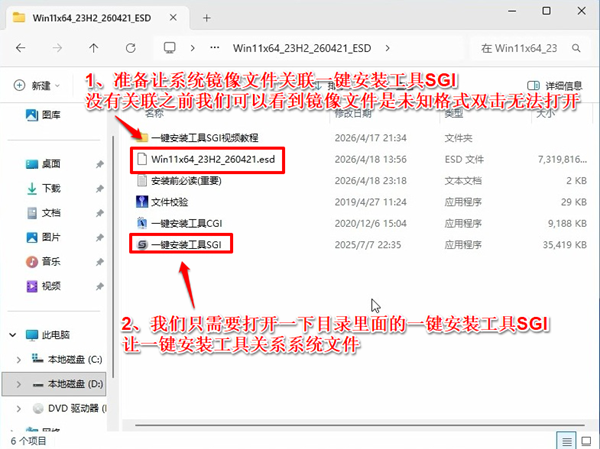
Task: Go up one folder level
Action: point(94,48)
